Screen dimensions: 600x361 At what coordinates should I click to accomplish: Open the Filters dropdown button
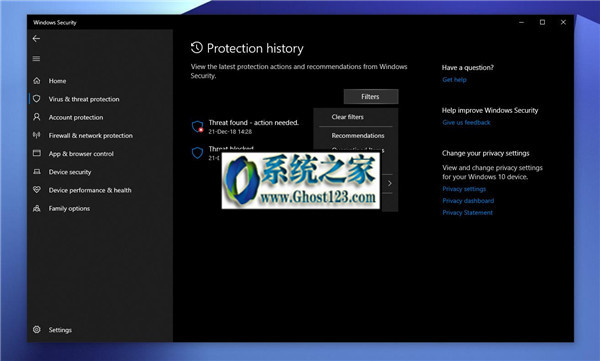371,96
